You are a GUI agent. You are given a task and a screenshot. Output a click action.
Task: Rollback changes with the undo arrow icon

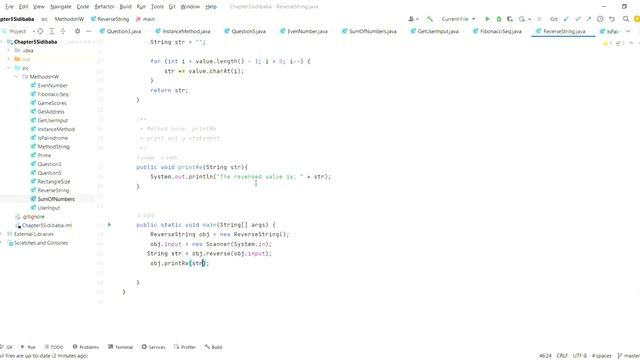[611, 19]
